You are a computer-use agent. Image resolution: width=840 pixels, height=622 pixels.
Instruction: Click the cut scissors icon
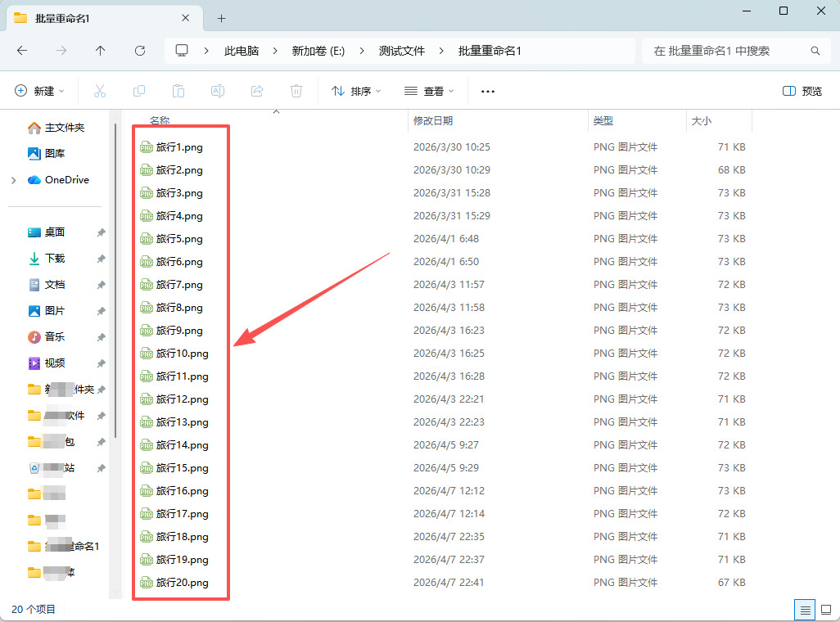100,91
